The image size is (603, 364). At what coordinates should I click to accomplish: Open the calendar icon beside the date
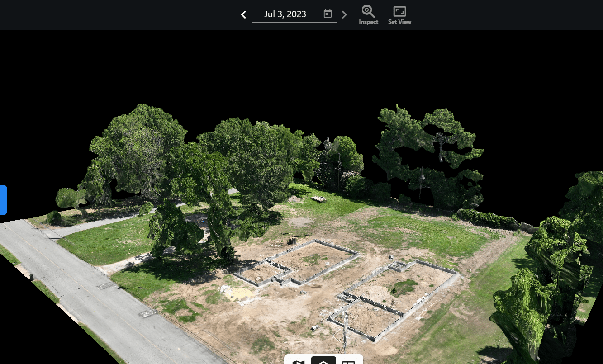[327, 14]
